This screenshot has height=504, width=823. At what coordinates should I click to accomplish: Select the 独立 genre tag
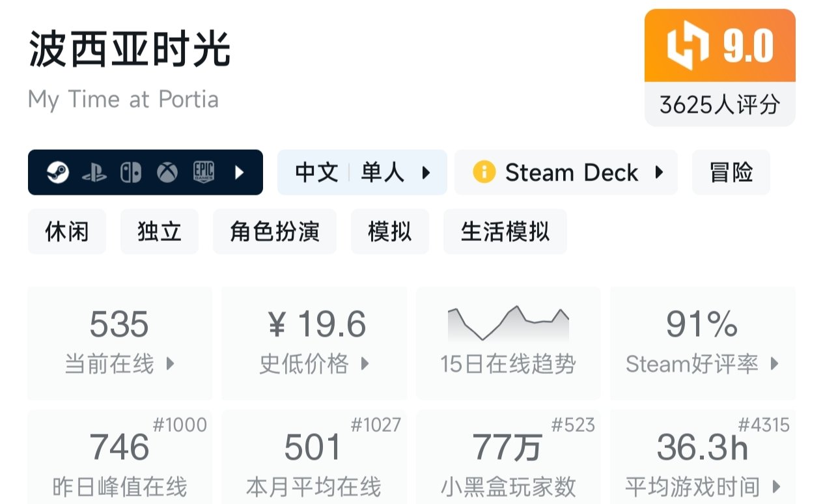click(159, 231)
